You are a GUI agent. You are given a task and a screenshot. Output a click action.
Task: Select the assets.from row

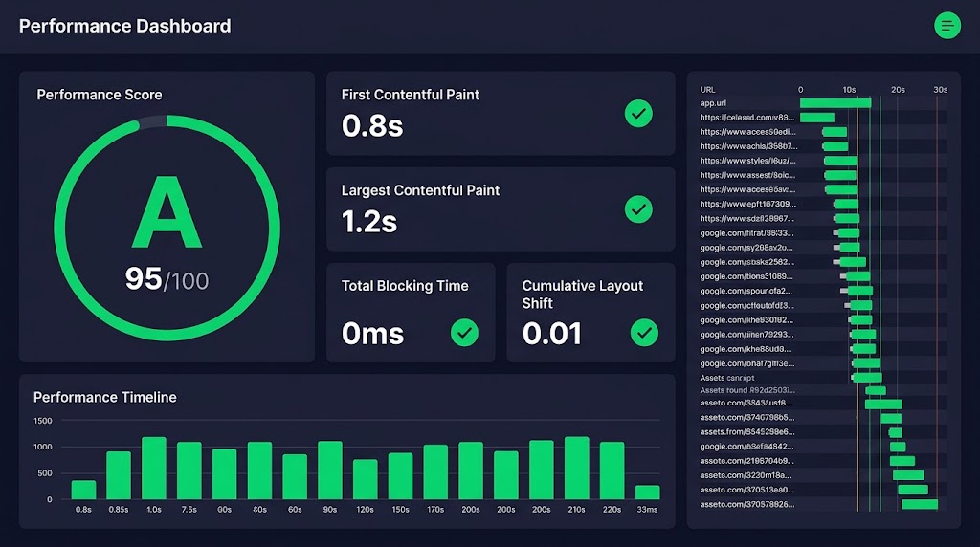pos(823,432)
